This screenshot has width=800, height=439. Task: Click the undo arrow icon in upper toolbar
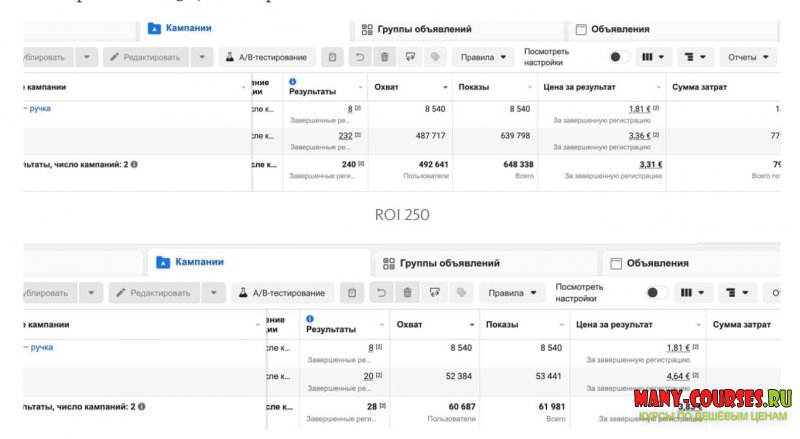click(x=360, y=57)
